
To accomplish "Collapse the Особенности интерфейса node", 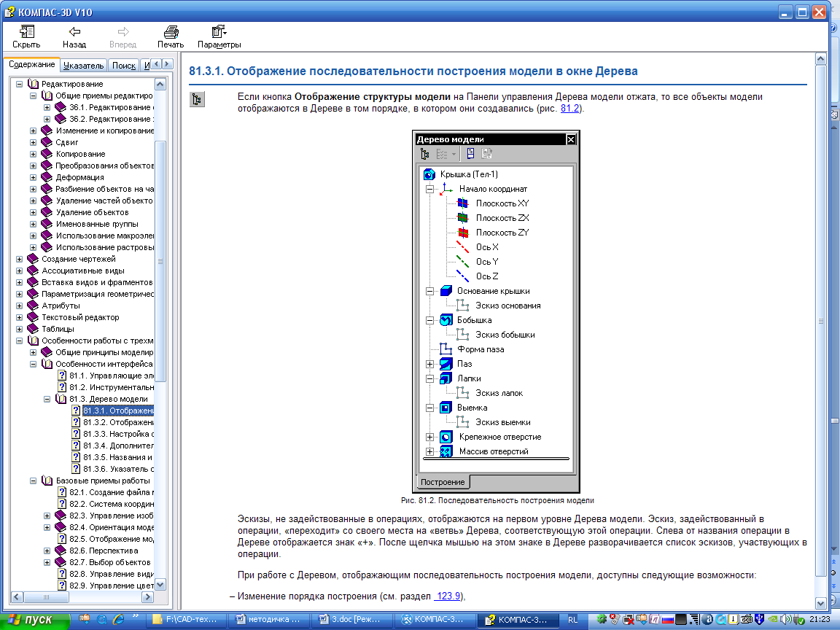I will click(x=34, y=364).
